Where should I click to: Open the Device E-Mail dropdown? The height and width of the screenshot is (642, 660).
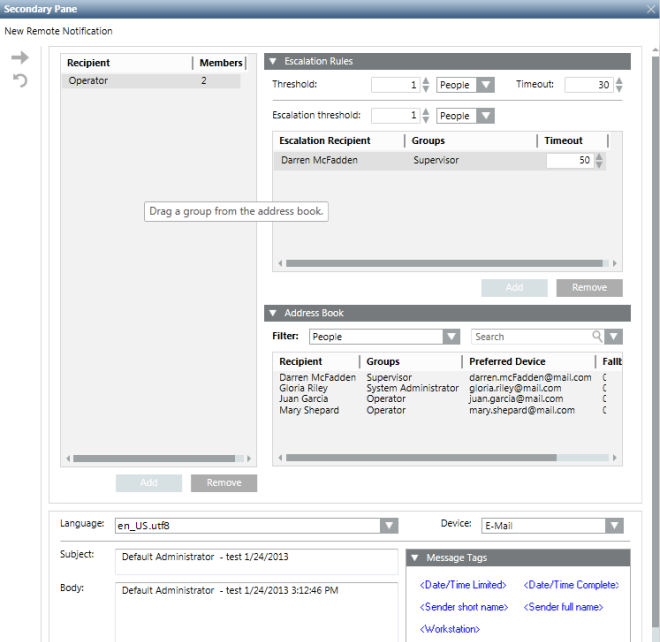[613, 525]
